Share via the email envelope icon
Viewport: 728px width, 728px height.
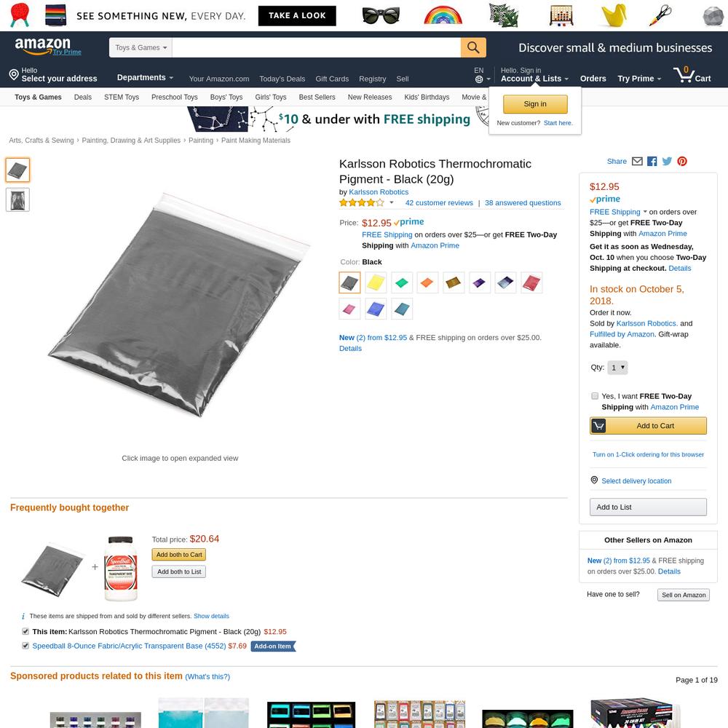coord(637,161)
